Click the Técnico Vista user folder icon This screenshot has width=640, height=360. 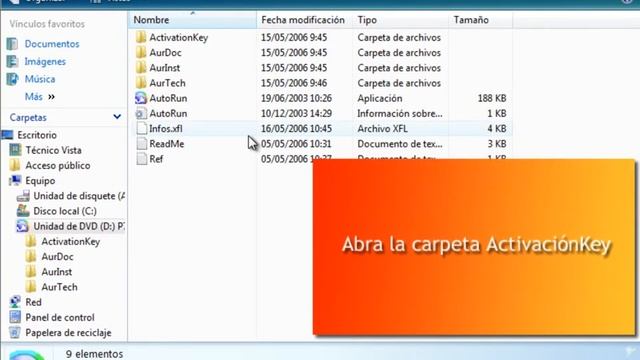[16, 150]
